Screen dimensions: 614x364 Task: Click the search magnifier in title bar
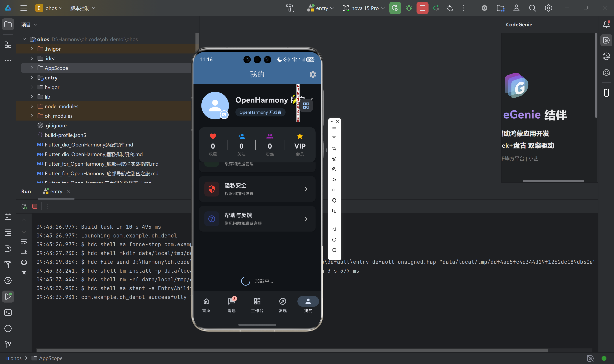point(532,8)
